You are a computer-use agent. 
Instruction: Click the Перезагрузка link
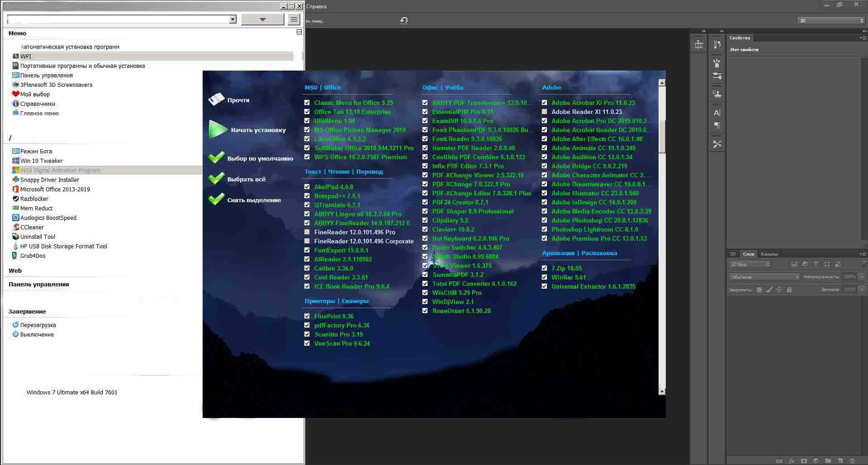[38, 325]
